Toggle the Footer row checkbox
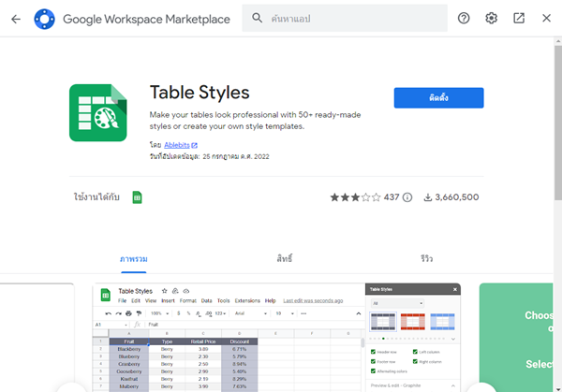Screen dimensions: 562x392 (x=373, y=361)
